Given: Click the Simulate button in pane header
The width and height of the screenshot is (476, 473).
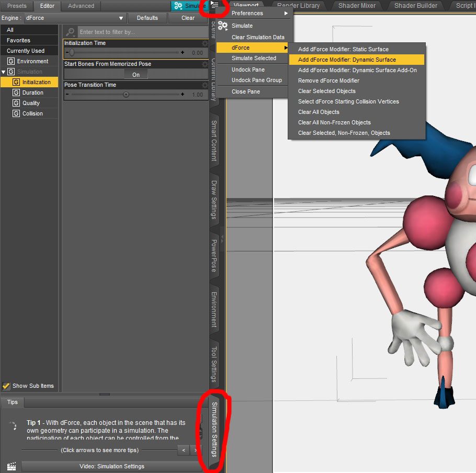Looking at the screenshot, I should pos(190,6).
